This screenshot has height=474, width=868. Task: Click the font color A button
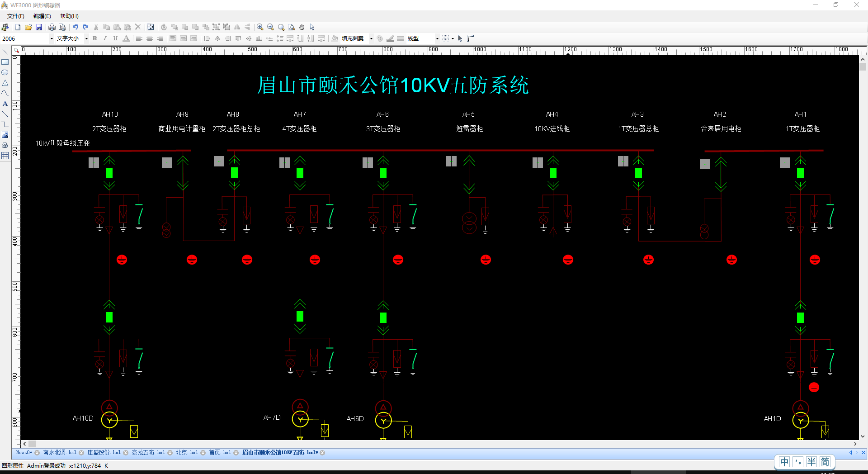point(126,38)
